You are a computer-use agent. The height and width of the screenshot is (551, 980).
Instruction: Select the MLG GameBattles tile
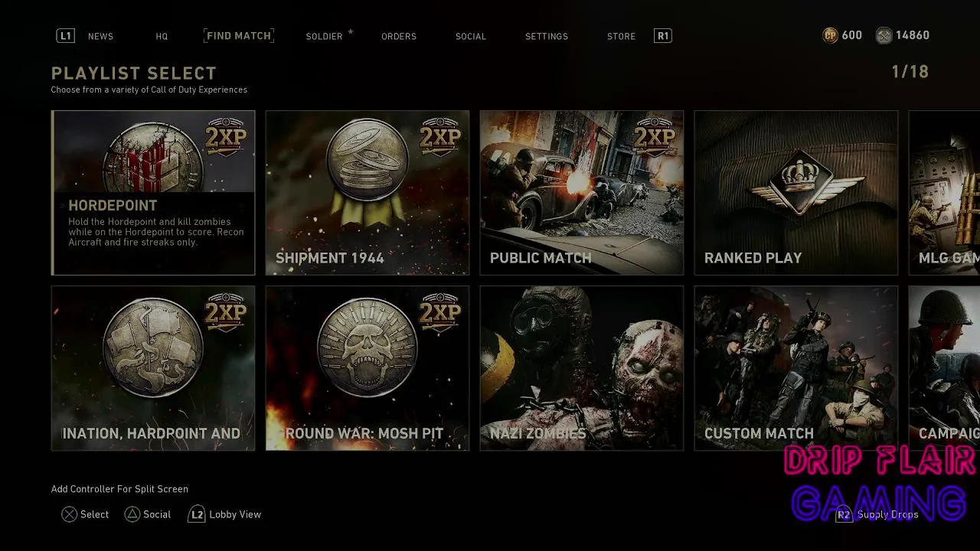tap(944, 193)
